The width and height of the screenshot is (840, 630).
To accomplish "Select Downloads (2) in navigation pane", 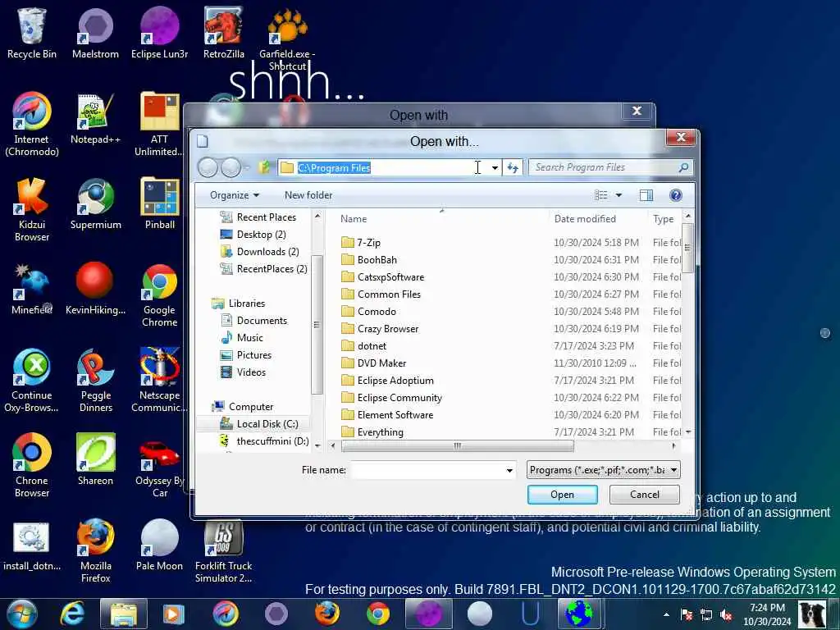I will pos(260,251).
